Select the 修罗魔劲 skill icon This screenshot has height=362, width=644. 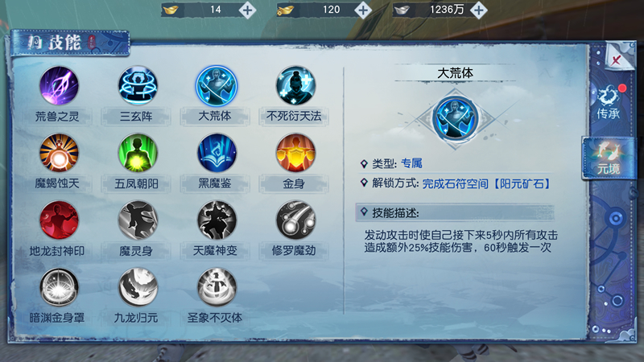point(295,220)
